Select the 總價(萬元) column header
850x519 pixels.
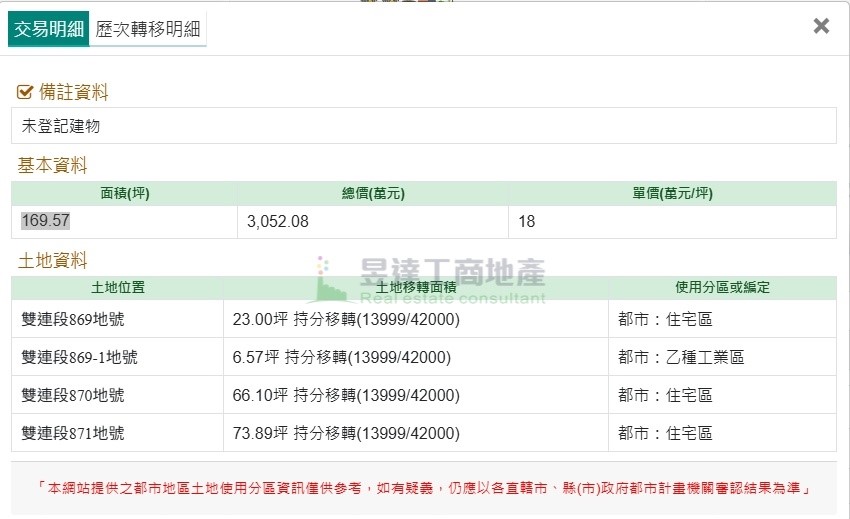point(373,193)
